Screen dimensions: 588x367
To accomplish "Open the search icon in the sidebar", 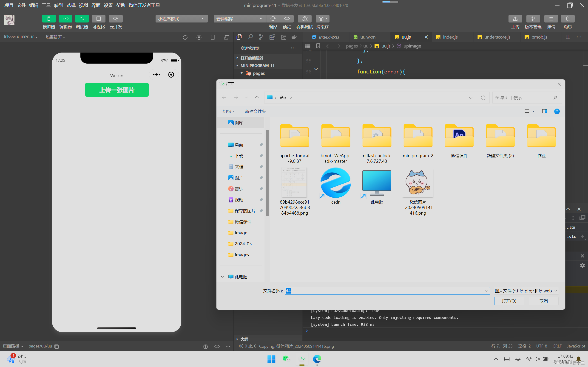I will click(x=250, y=37).
